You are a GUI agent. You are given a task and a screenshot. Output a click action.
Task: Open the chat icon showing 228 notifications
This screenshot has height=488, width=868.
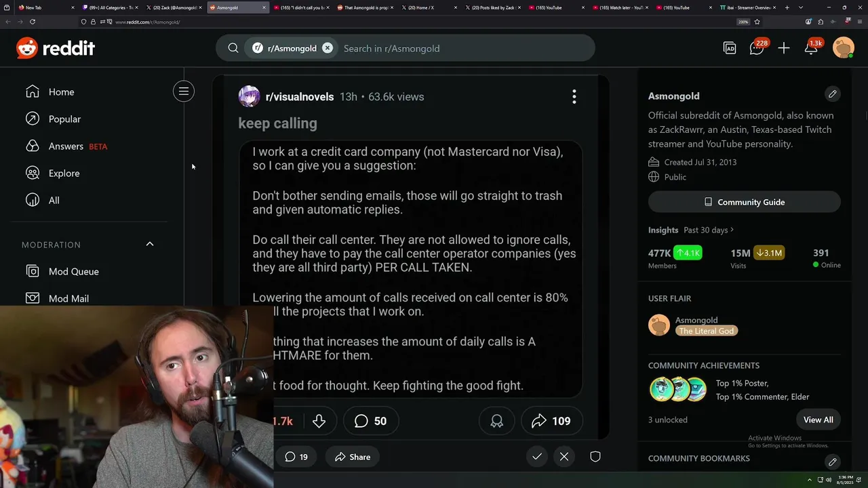[757, 48]
